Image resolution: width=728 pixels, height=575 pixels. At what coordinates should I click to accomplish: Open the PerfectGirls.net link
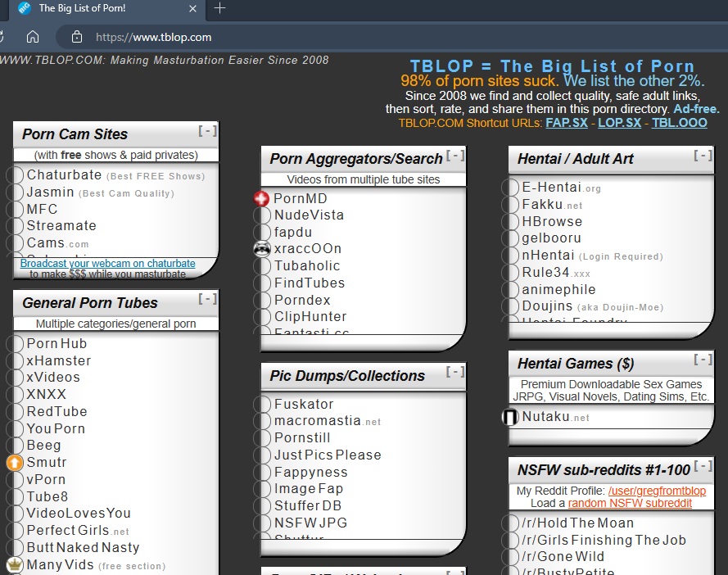78,531
